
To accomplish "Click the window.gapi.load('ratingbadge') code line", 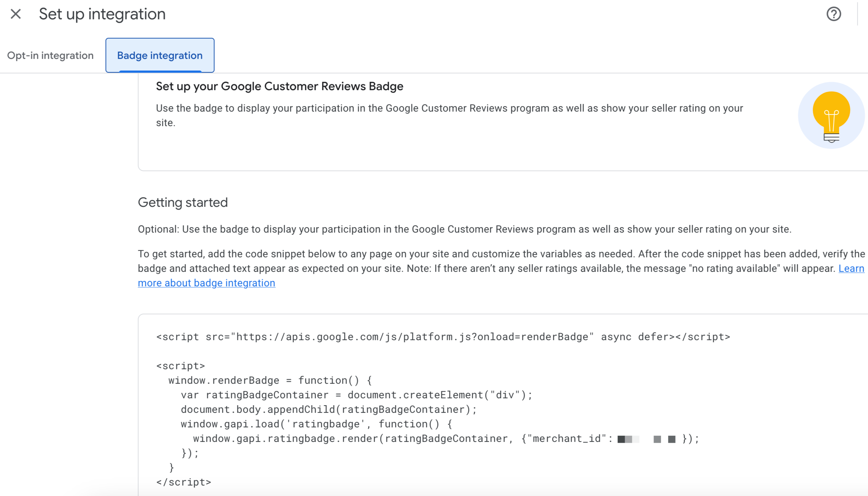I will pyautogui.click(x=316, y=424).
